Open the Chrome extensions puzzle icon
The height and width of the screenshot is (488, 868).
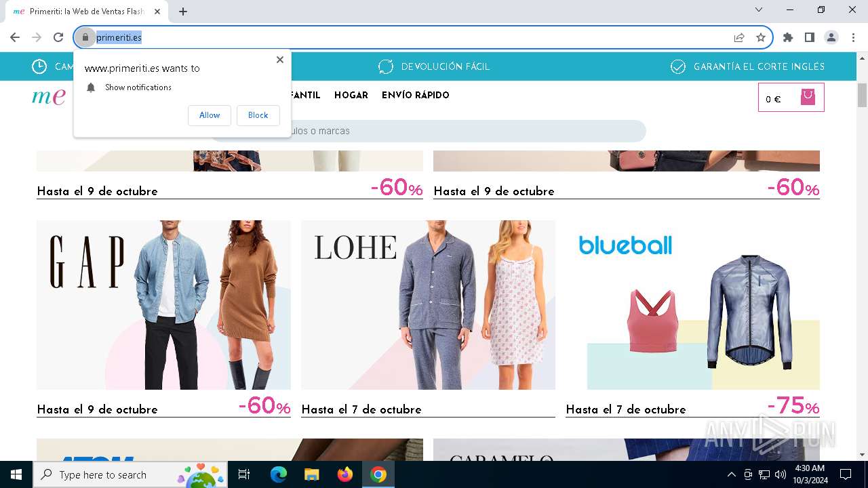coord(788,37)
